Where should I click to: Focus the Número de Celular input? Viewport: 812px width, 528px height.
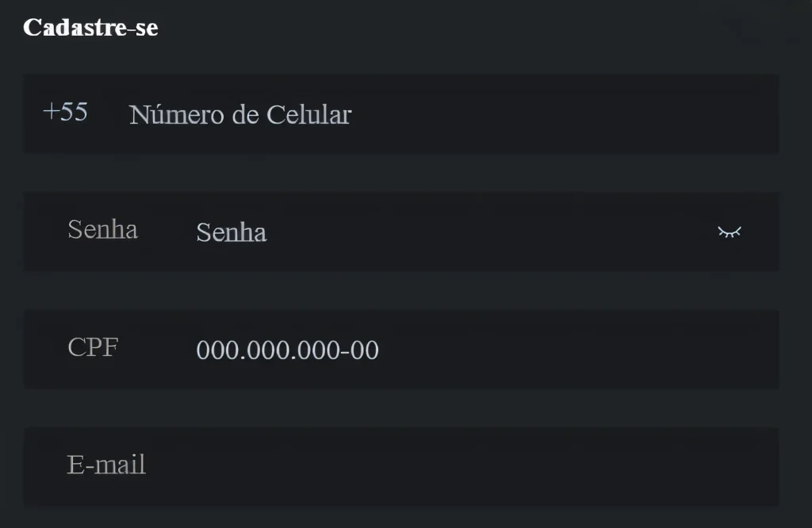[x=401, y=114]
